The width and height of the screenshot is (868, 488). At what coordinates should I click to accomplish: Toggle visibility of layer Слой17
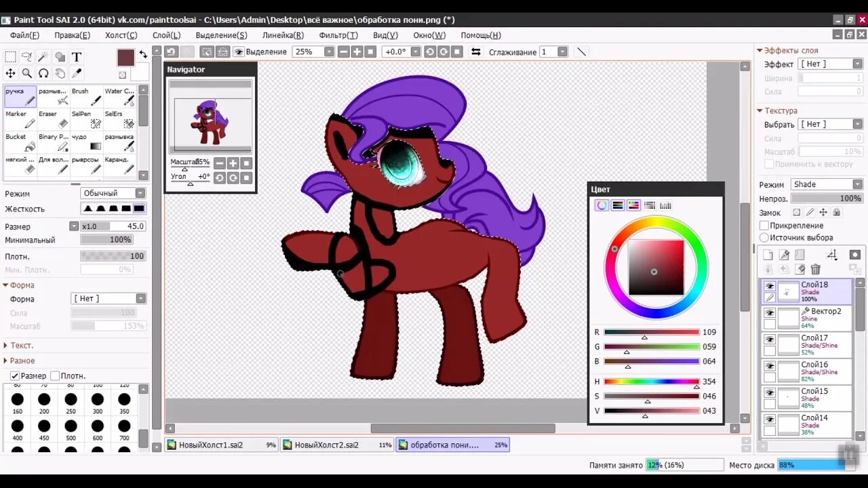(x=770, y=340)
